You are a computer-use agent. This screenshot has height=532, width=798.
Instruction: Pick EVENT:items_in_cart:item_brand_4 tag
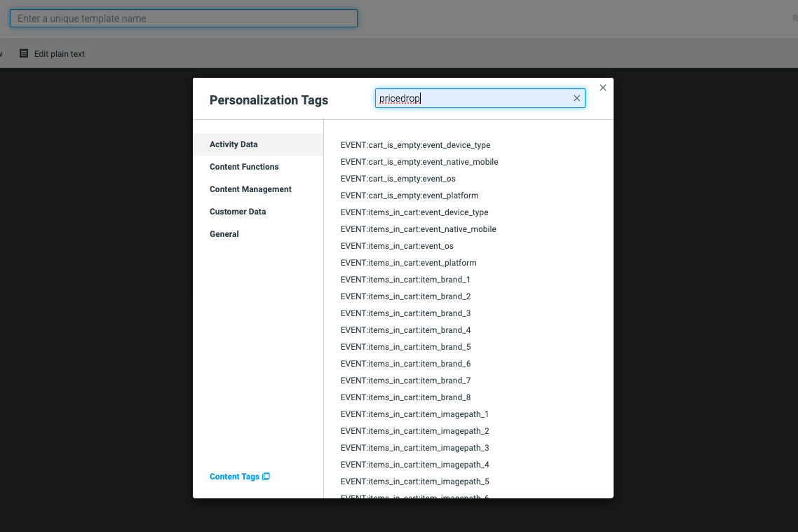405,329
